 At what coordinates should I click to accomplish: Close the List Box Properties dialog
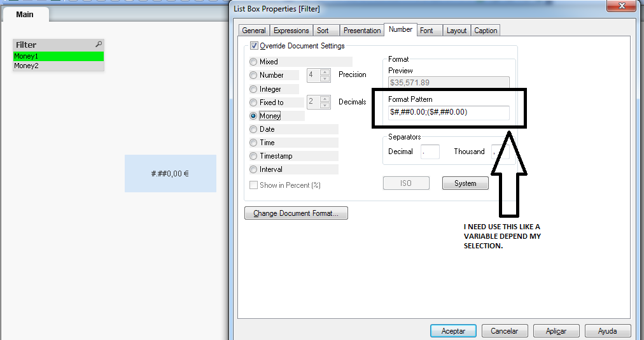tap(622, 5)
